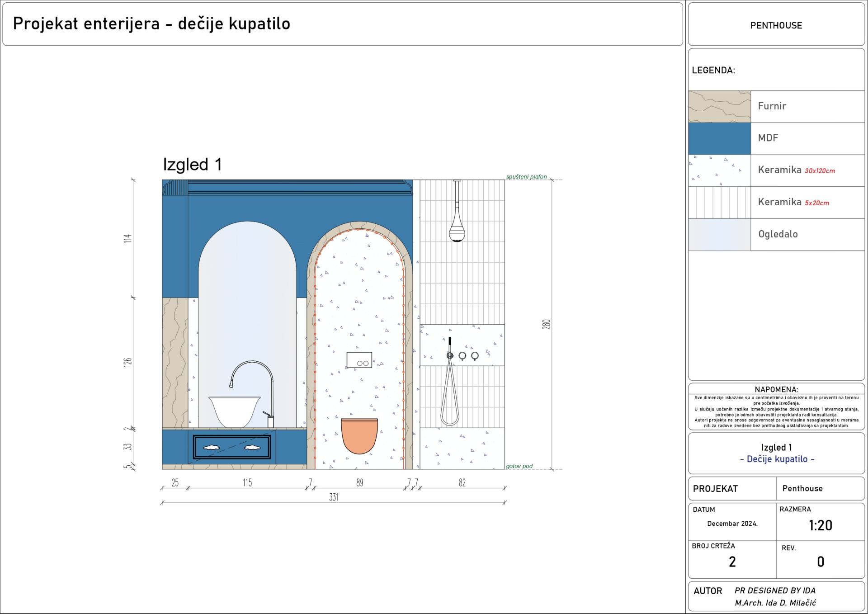The height and width of the screenshot is (614, 868).
Task: Click the spušteni plafon label
Action: pyautogui.click(x=526, y=177)
